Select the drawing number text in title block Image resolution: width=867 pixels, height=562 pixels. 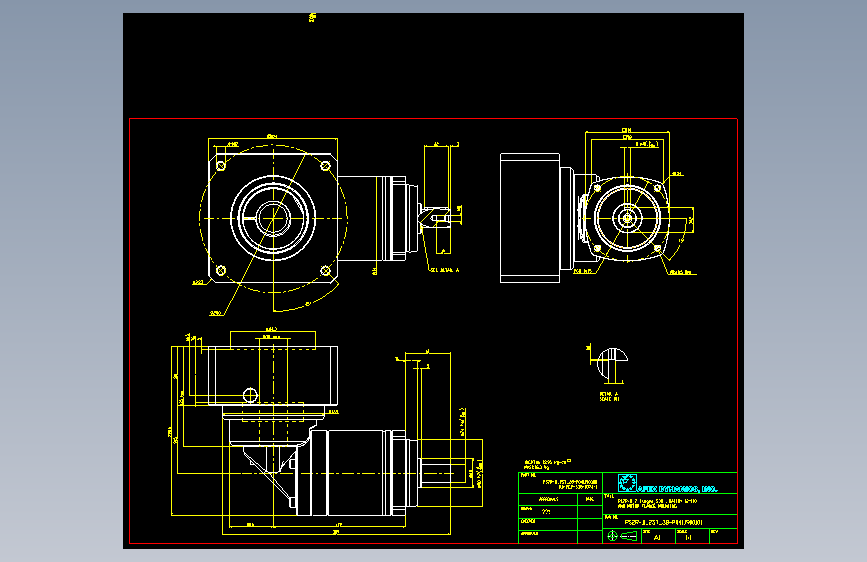click(664, 522)
